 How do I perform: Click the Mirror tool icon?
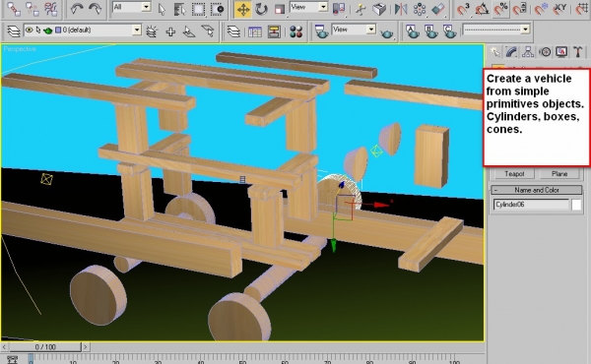tap(401, 9)
